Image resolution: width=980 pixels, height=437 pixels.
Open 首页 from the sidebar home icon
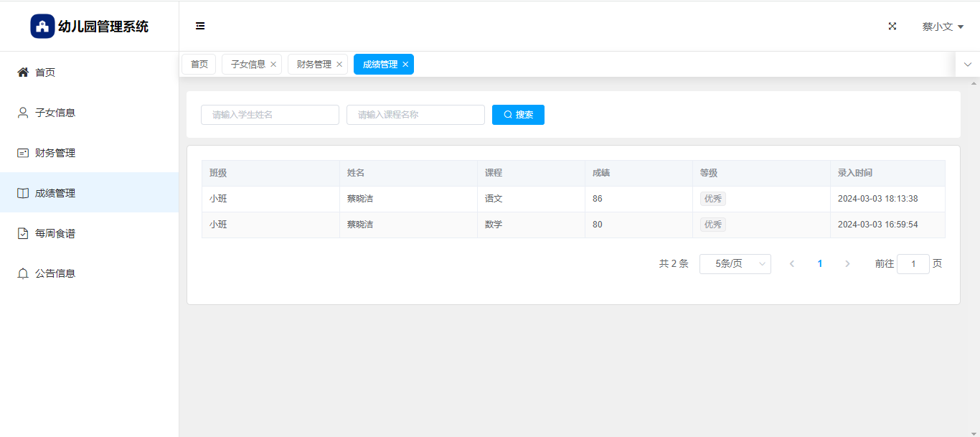[23, 72]
